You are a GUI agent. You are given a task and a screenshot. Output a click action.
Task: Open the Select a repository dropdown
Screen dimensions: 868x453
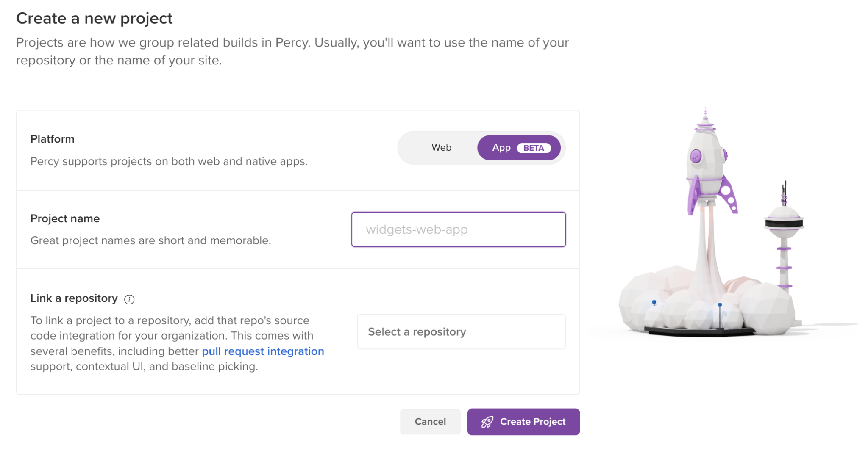pos(461,332)
